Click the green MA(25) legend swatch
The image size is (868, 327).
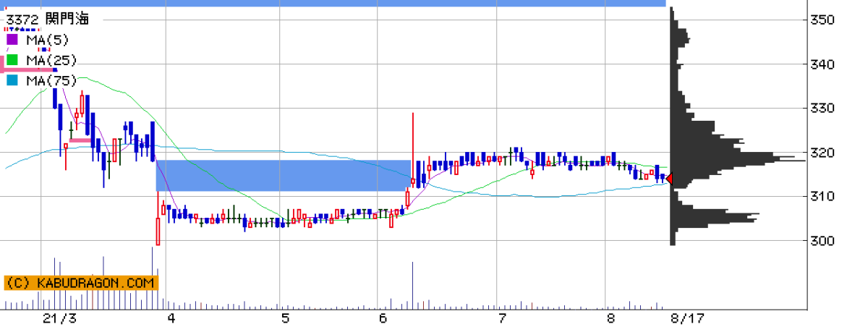11,60
